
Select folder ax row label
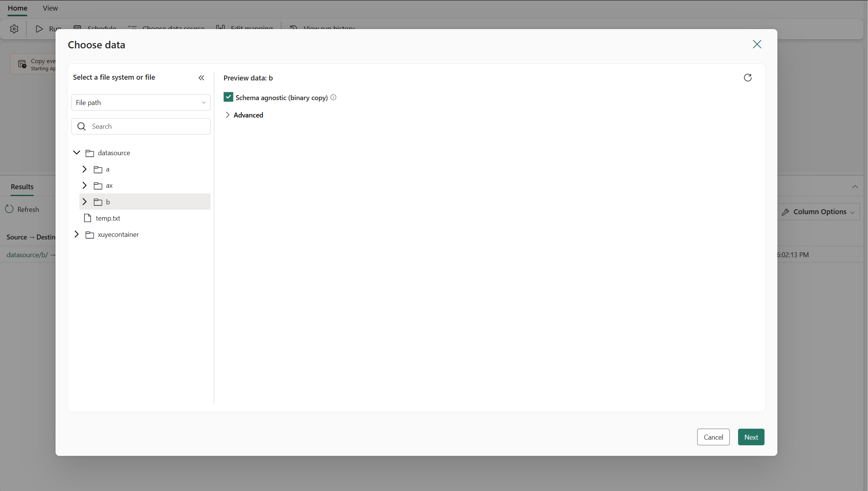(x=109, y=185)
